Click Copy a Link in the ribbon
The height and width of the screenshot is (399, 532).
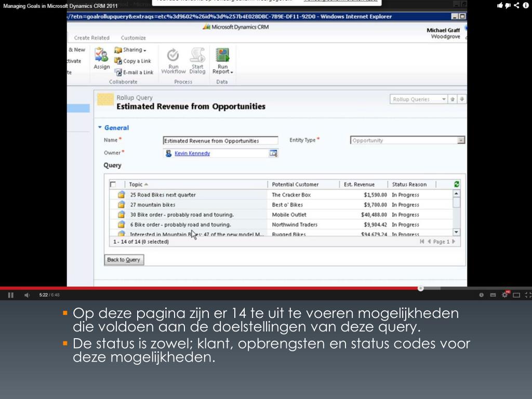point(132,61)
